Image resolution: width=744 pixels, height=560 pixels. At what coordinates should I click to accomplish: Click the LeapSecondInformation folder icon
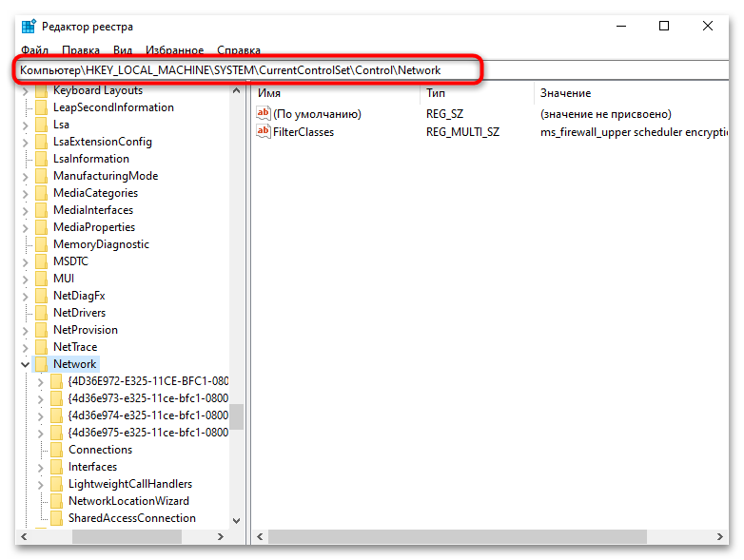pos(42,107)
